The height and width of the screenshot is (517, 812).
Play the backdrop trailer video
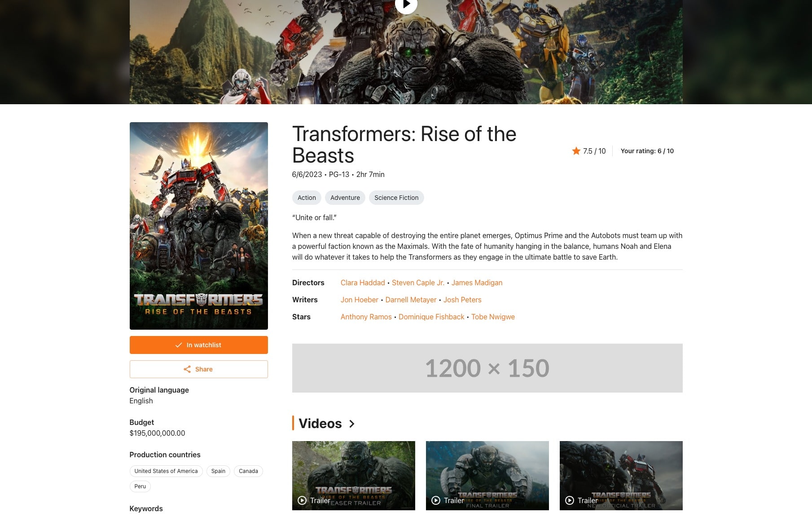point(406,4)
